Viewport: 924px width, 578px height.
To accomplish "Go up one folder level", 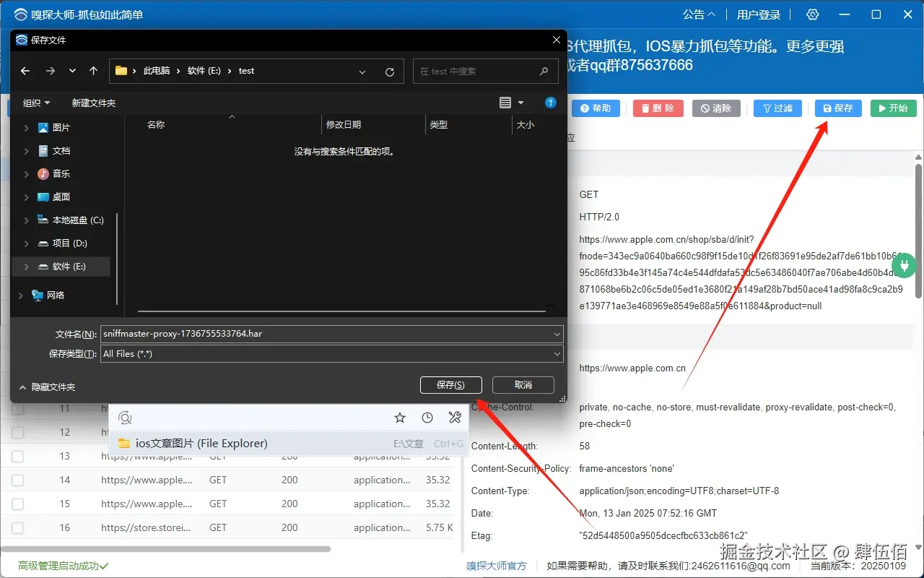I will tap(93, 71).
